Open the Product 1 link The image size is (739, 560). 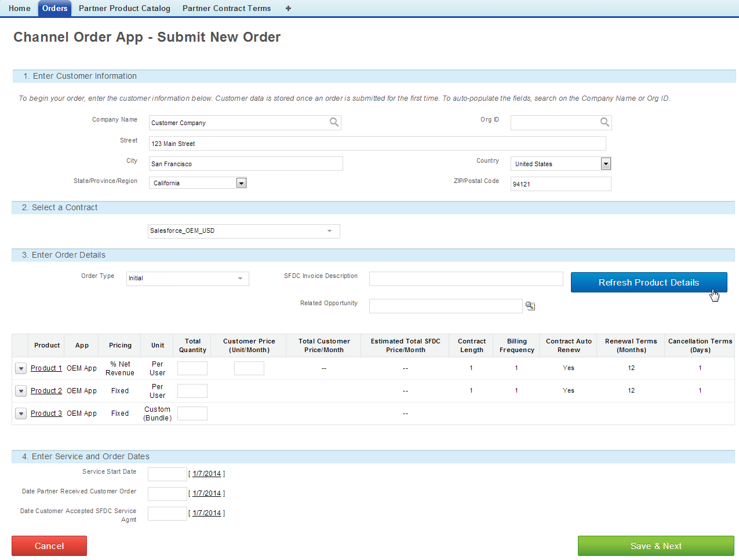click(x=46, y=368)
